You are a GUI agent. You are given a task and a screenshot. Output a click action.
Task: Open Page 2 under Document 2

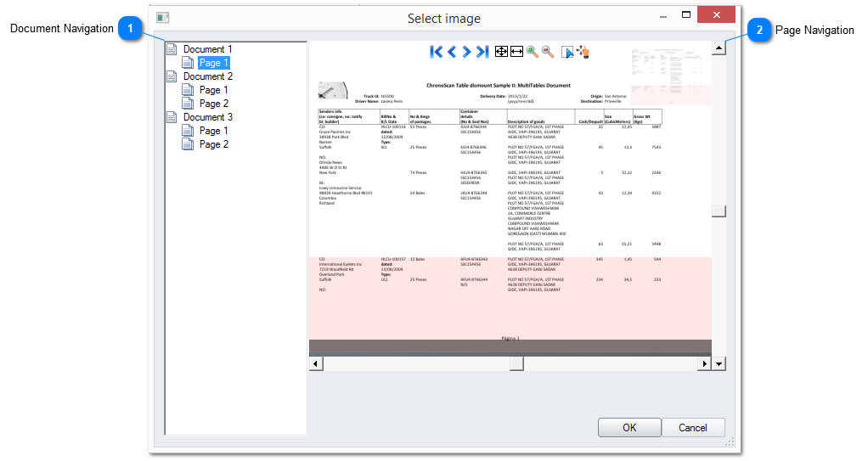[213, 104]
